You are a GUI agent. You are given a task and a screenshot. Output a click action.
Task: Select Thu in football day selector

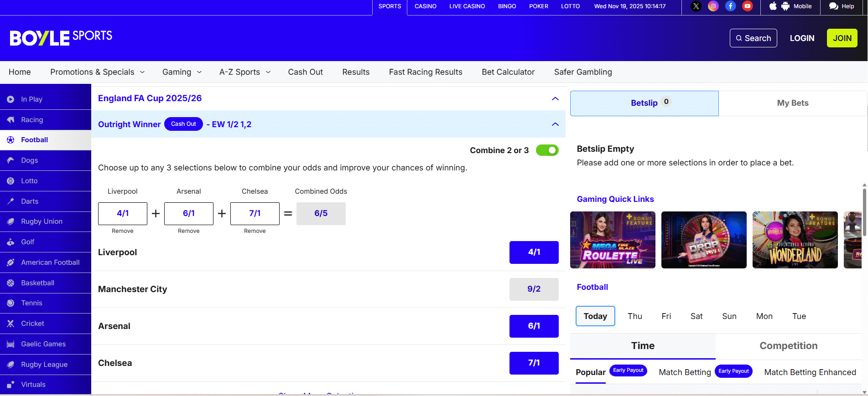coord(635,316)
